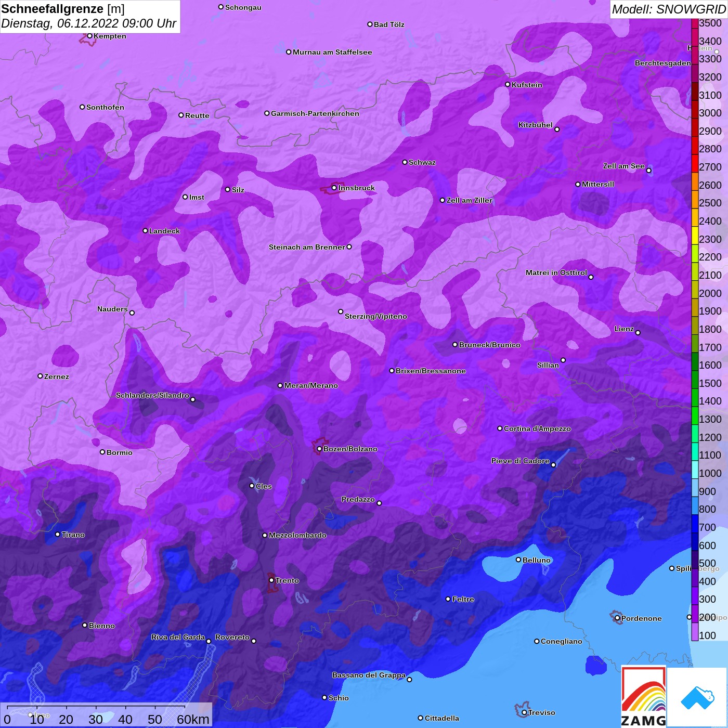Click the Imst label
Viewport: 728px width, 728px height.
[x=197, y=197]
